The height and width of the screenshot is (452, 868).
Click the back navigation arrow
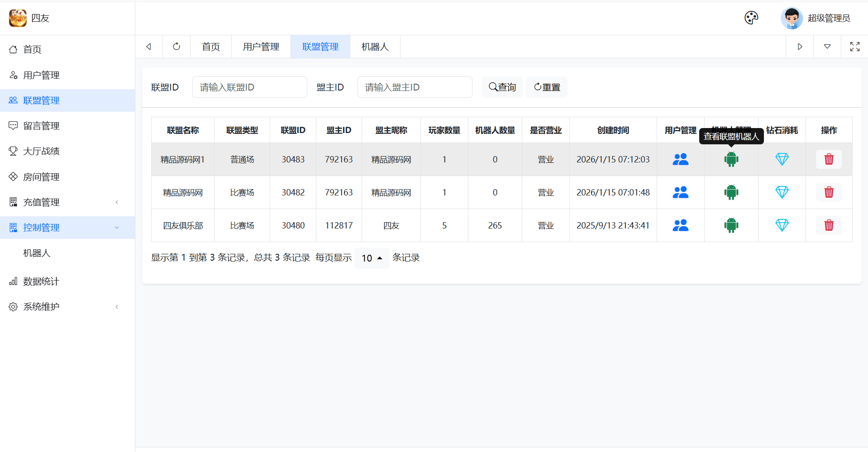pos(148,47)
